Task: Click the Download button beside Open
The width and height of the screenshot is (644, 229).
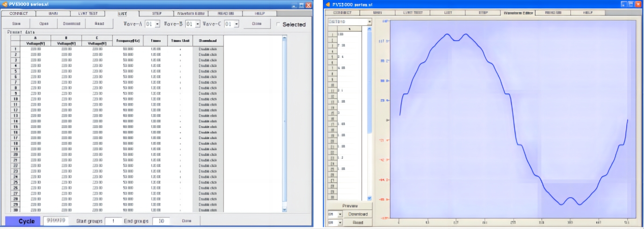Action: [71, 23]
